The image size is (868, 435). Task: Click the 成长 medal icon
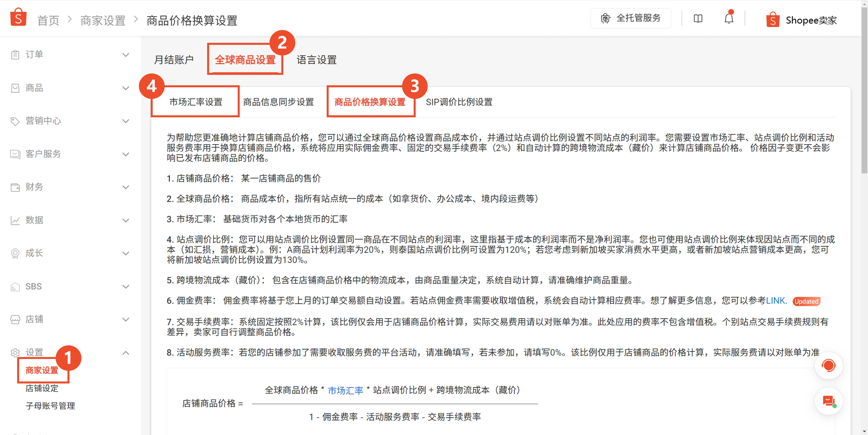(x=15, y=253)
